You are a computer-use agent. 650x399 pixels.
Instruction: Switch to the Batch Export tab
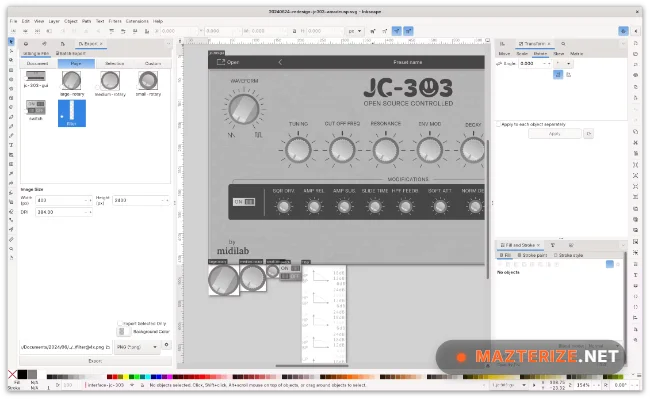tap(70, 53)
